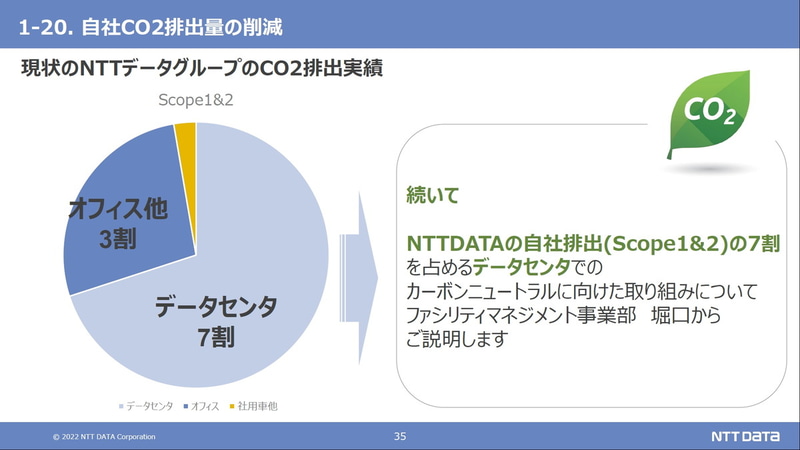Click the © 2022 NTT DATA Corporation text
The image size is (800, 450).
(104, 437)
